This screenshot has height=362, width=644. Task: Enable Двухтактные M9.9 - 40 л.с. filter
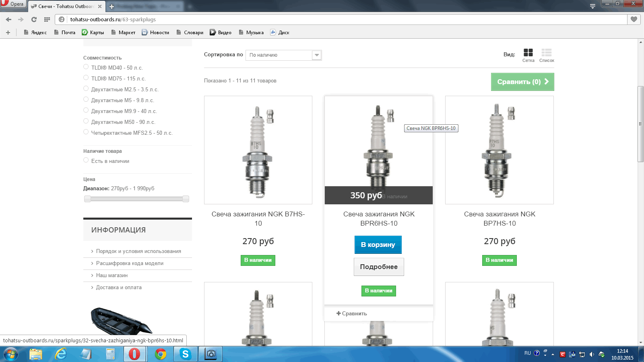(86, 110)
